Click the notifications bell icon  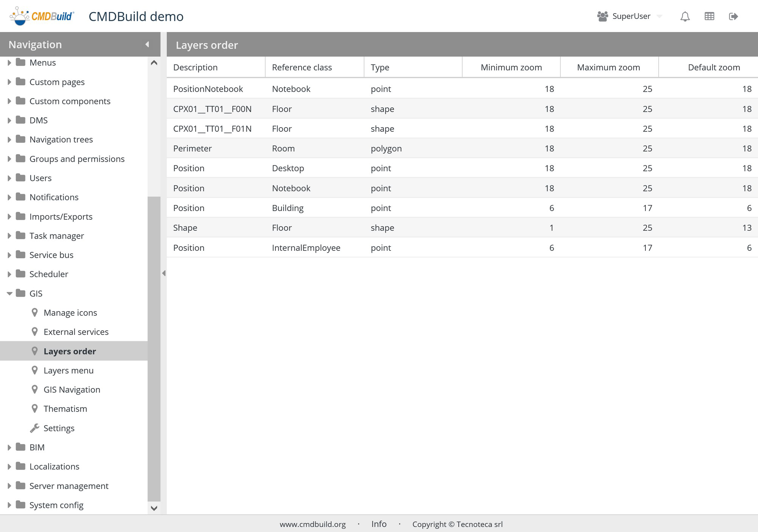tap(685, 16)
